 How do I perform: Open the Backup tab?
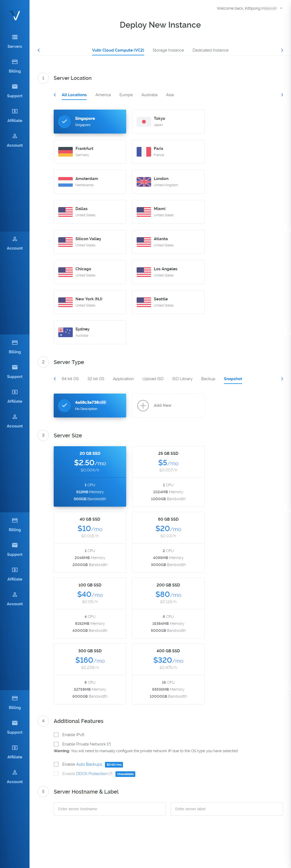pyautogui.click(x=208, y=379)
